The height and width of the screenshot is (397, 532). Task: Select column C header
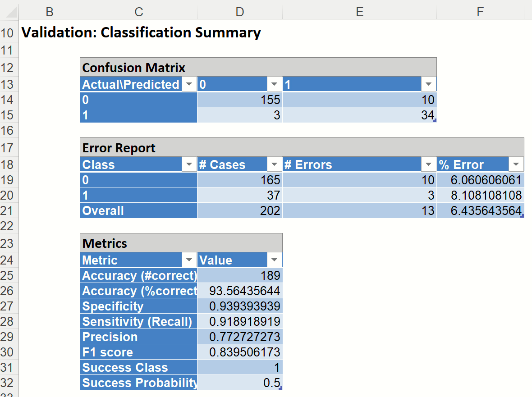[x=138, y=12]
